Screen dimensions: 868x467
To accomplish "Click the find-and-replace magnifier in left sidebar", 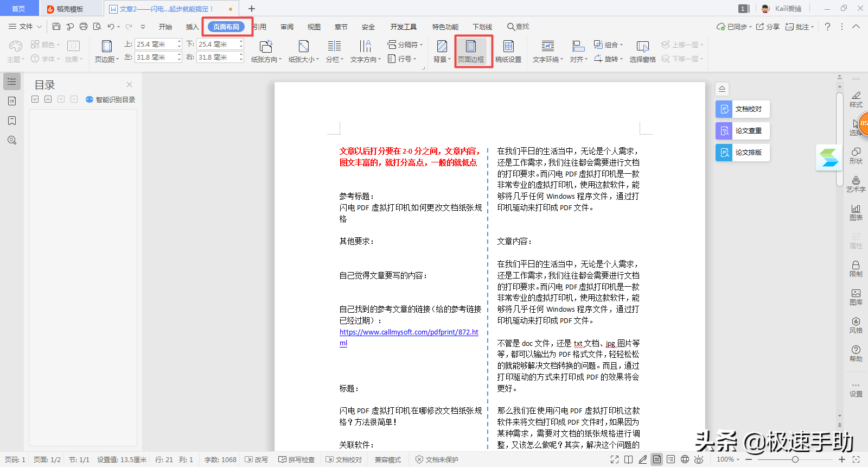I will 12,140.
